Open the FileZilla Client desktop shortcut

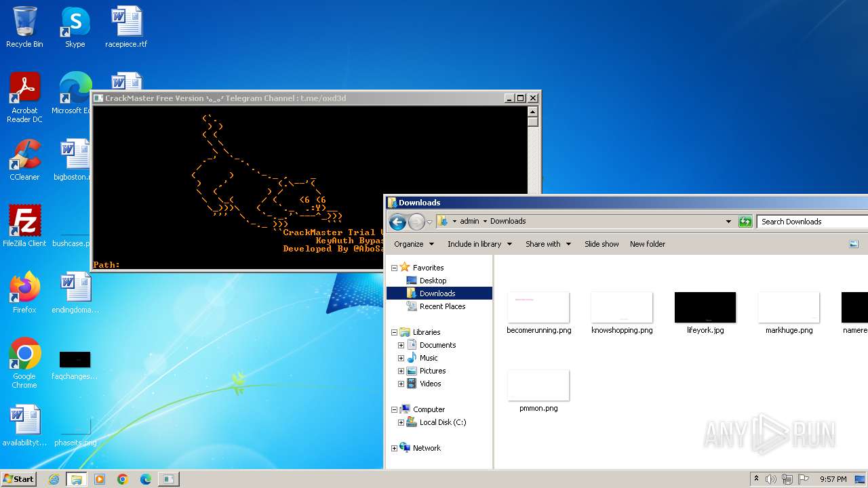pos(24,226)
